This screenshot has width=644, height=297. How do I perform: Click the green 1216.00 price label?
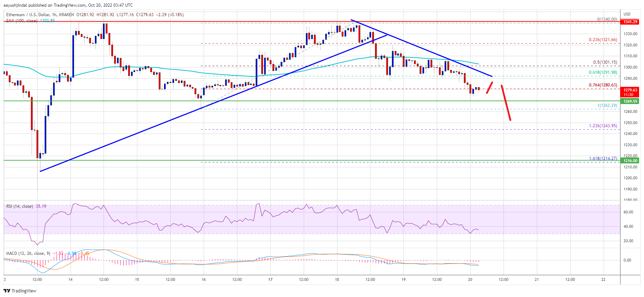(x=630, y=161)
